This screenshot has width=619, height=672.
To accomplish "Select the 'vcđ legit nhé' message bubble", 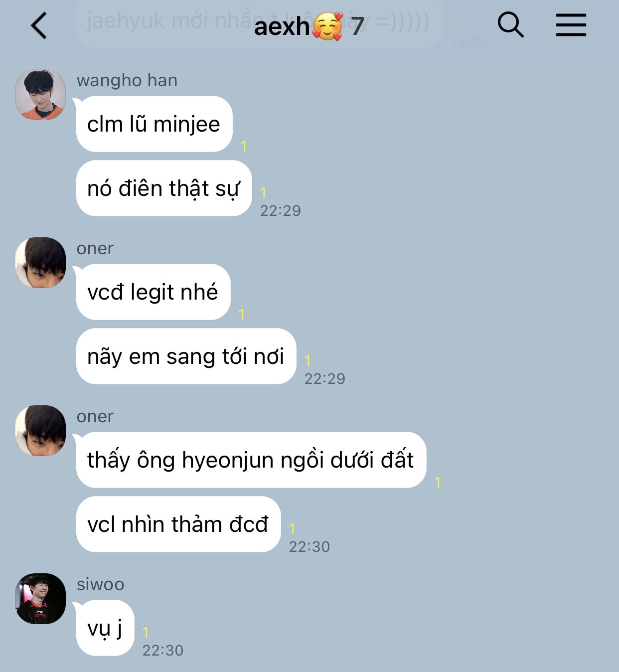I will click(x=153, y=292).
